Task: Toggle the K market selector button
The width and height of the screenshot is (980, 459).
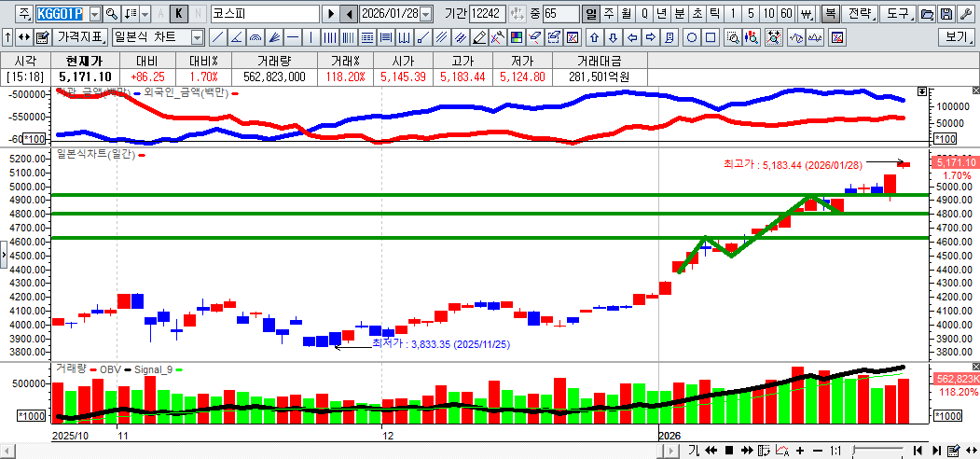Action: point(179,14)
